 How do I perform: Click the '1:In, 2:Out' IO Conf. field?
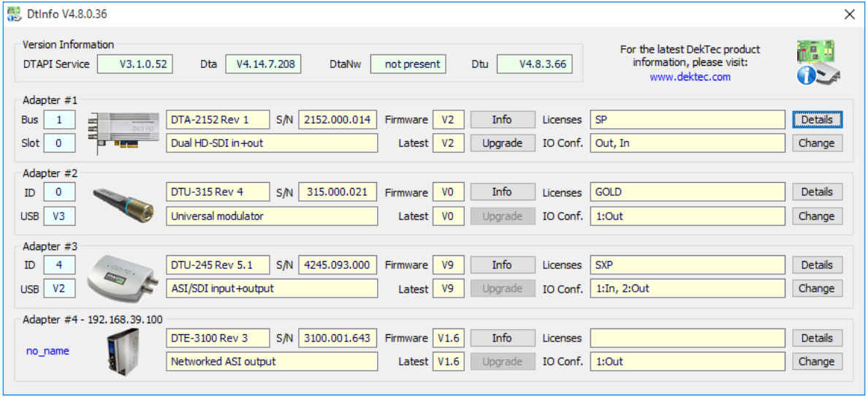coord(688,289)
